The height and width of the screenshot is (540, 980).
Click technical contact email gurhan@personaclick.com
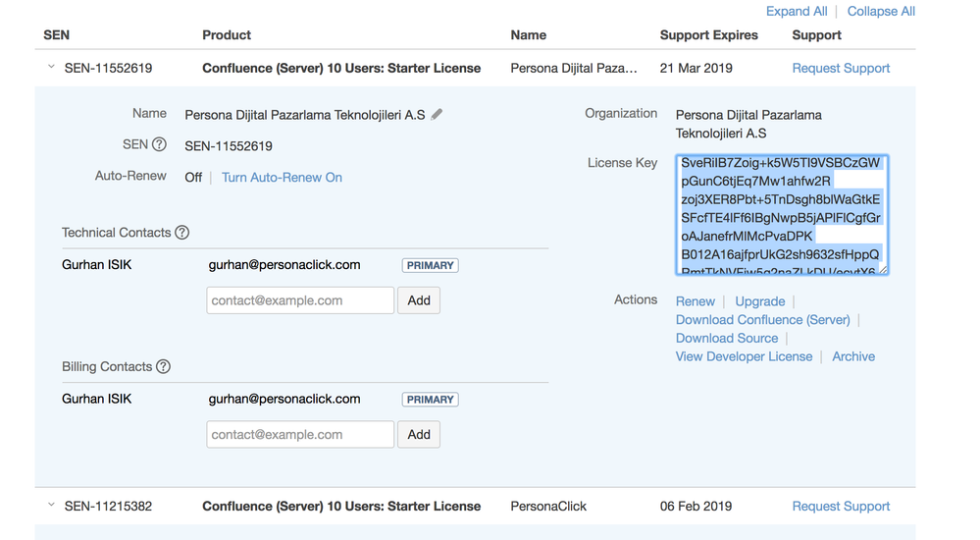pyautogui.click(x=284, y=265)
